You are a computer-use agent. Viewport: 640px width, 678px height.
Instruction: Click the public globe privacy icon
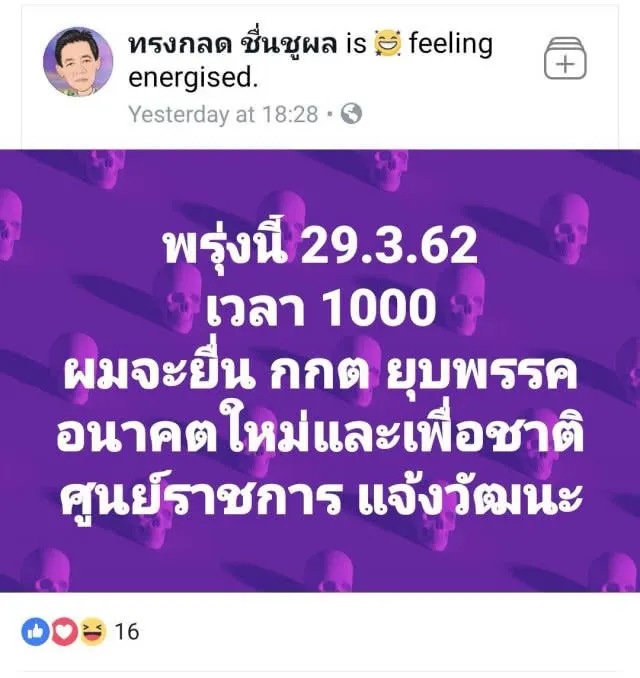351,114
